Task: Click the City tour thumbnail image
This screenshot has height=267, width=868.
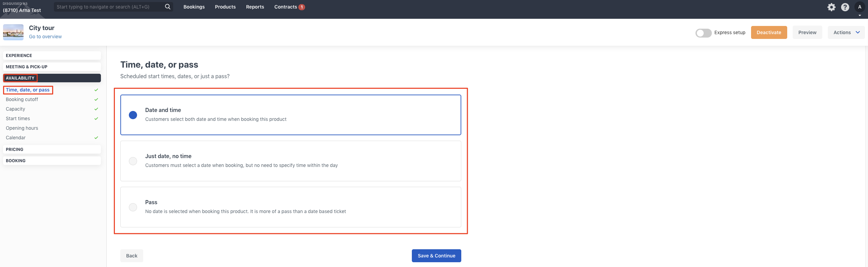Action: (13, 32)
